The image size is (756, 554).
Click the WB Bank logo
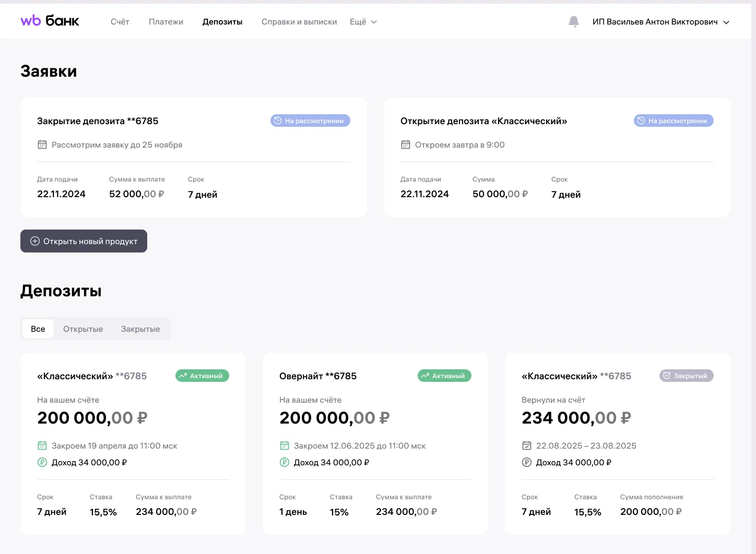(50, 21)
